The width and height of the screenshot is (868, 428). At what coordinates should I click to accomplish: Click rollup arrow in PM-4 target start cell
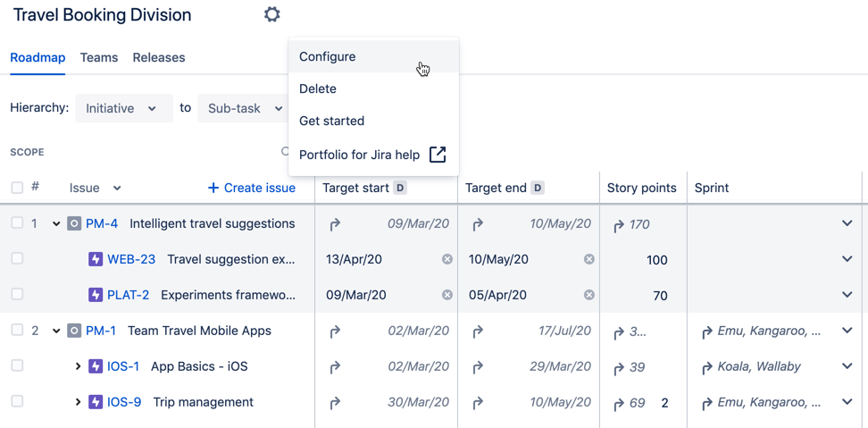click(x=335, y=224)
